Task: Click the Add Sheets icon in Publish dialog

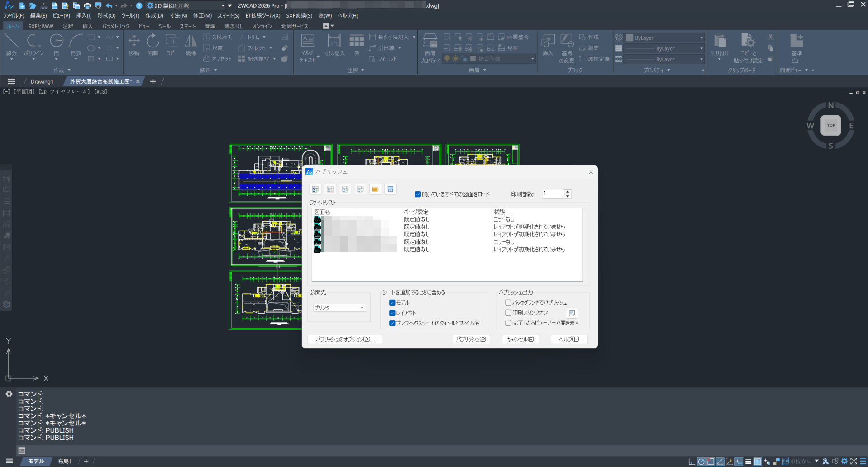Action: pos(315,189)
